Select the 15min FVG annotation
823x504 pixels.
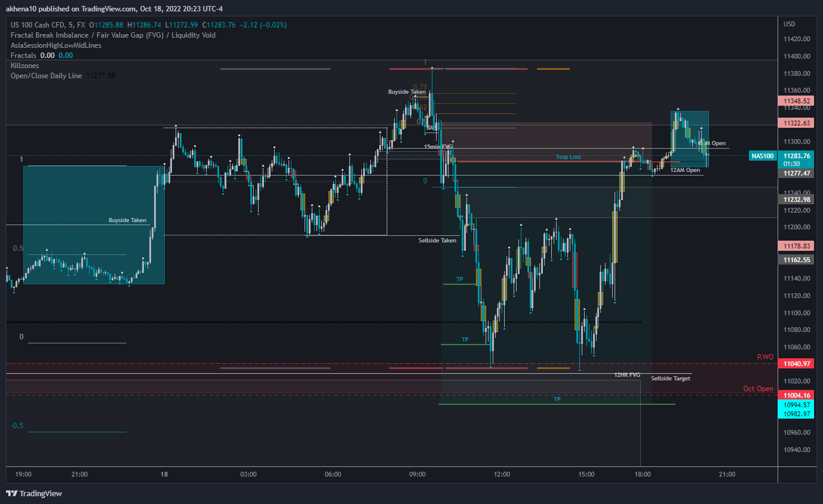pyautogui.click(x=438, y=146)
